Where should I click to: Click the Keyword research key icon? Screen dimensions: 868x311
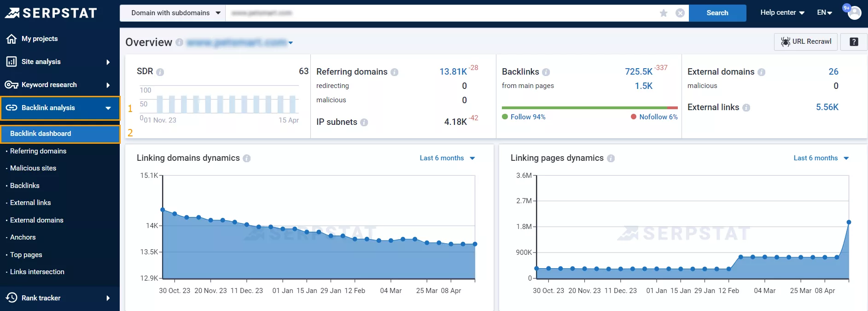pos(12,85)
